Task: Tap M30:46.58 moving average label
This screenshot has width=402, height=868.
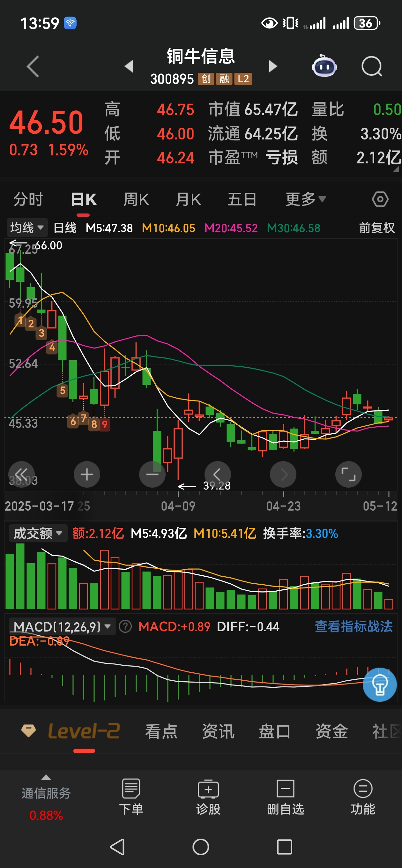Action: click(294, 228)
